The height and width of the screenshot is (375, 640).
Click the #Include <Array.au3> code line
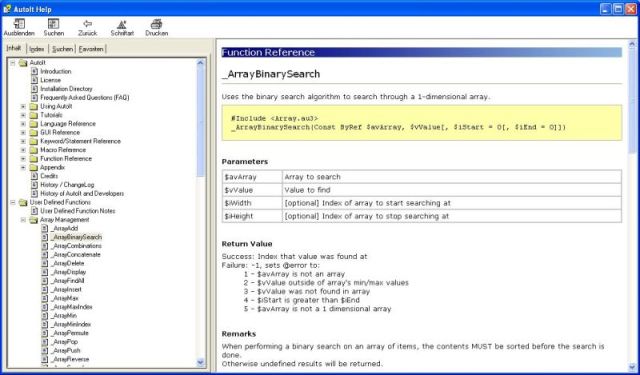point(275,118)
